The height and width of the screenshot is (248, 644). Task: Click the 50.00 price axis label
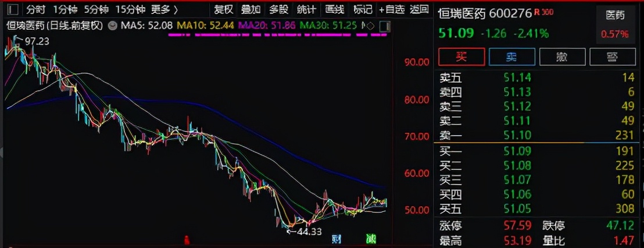tap(417, 210)
